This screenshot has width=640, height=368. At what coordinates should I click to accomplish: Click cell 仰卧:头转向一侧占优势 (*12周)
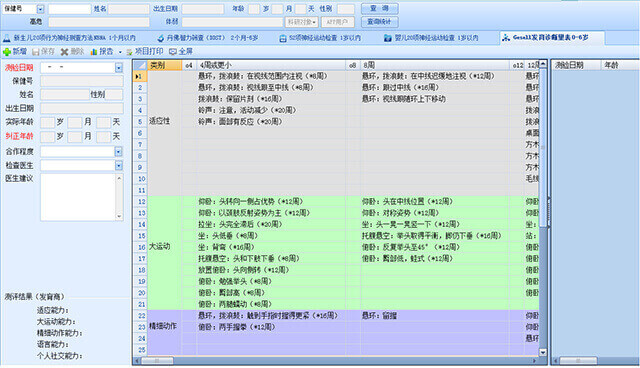click(271, 202)
